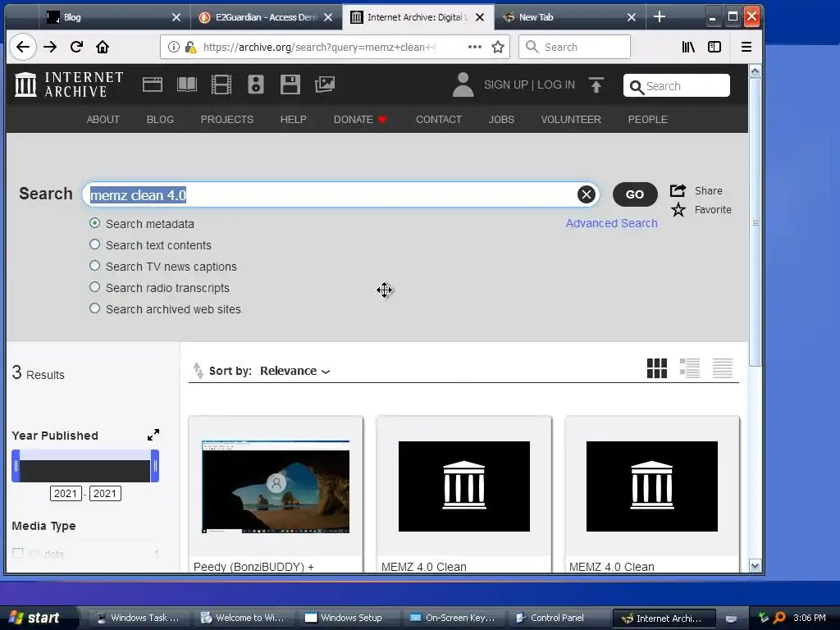The image size is (840, 630).
Task: Check the data media type checkbox
Action: [x=18, y=554]
